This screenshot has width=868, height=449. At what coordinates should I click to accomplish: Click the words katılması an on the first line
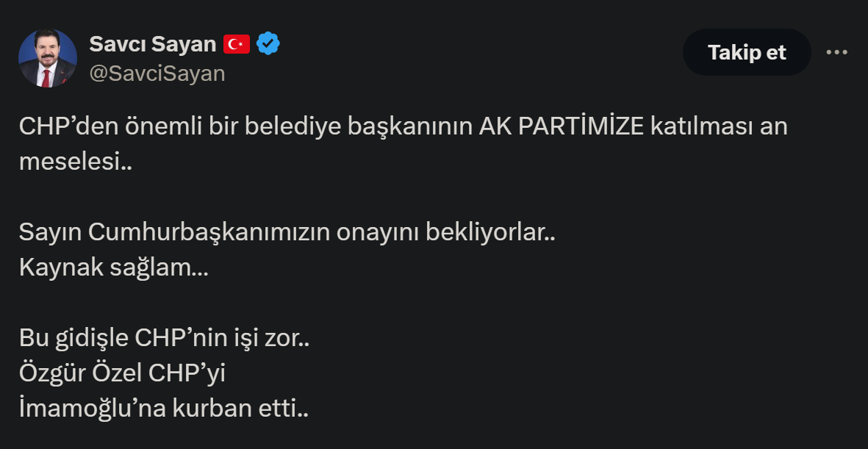point(719,127)
